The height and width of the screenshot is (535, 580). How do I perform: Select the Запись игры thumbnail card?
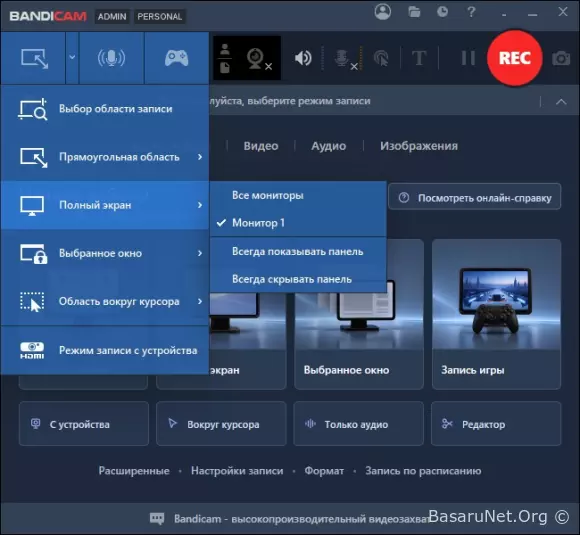click(x=496, y=314)
